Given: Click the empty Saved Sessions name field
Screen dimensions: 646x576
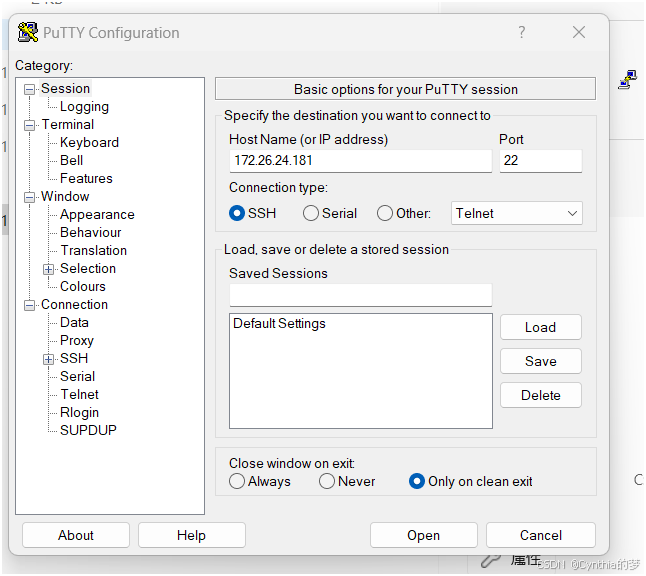Looking at the screenshot, I should coord(360,295).
